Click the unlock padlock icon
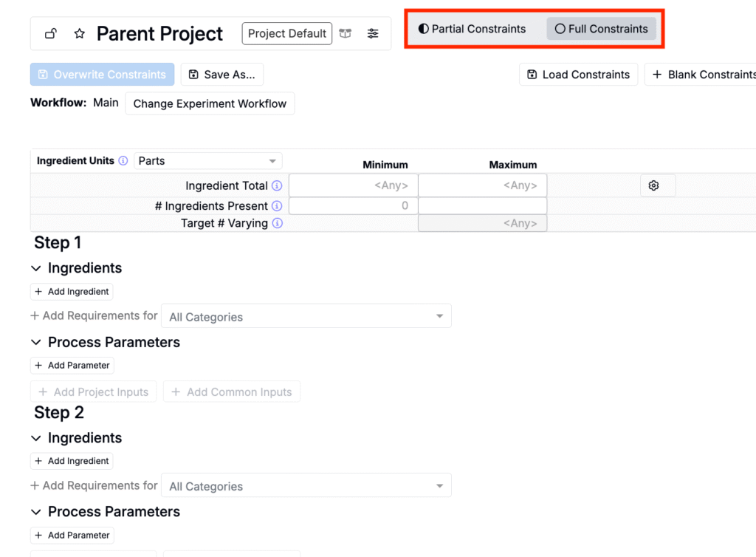Viewport: 756px width, 557px height. click(51, 34)
